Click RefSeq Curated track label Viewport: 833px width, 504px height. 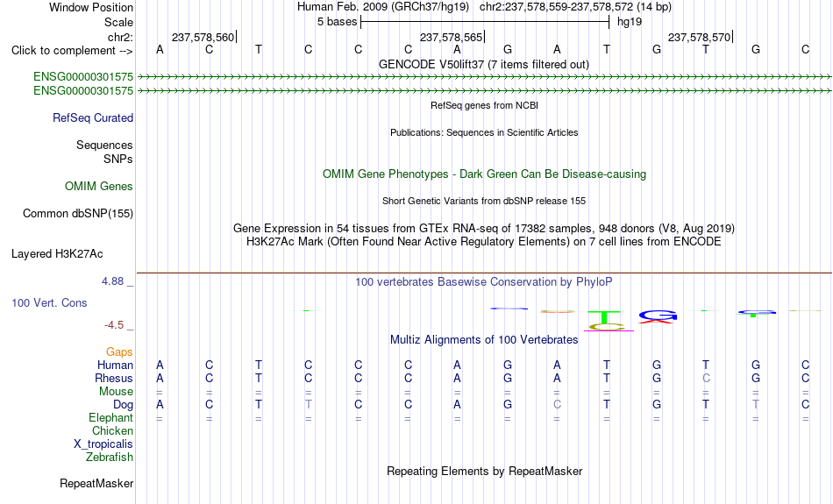pyautogui.click(x=93, y=118)
